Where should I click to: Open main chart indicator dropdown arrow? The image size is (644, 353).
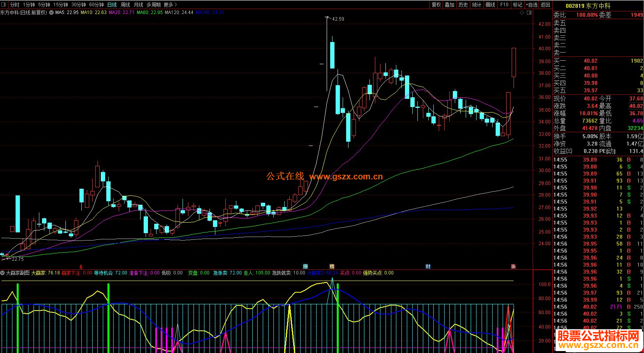(x=51, y=12)
